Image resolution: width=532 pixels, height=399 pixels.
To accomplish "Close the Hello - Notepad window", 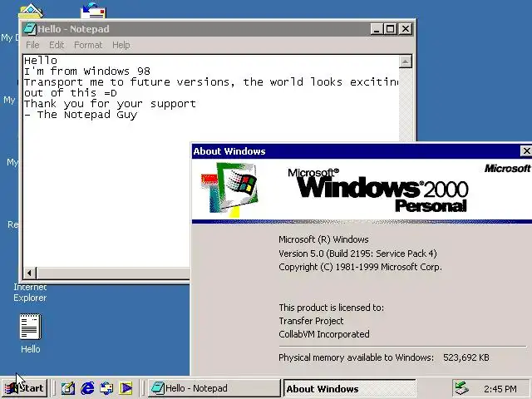I will [406, 29].
